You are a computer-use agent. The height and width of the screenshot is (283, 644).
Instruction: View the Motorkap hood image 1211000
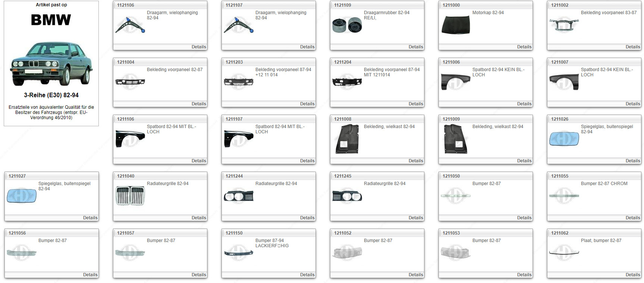tap(455, 25)
